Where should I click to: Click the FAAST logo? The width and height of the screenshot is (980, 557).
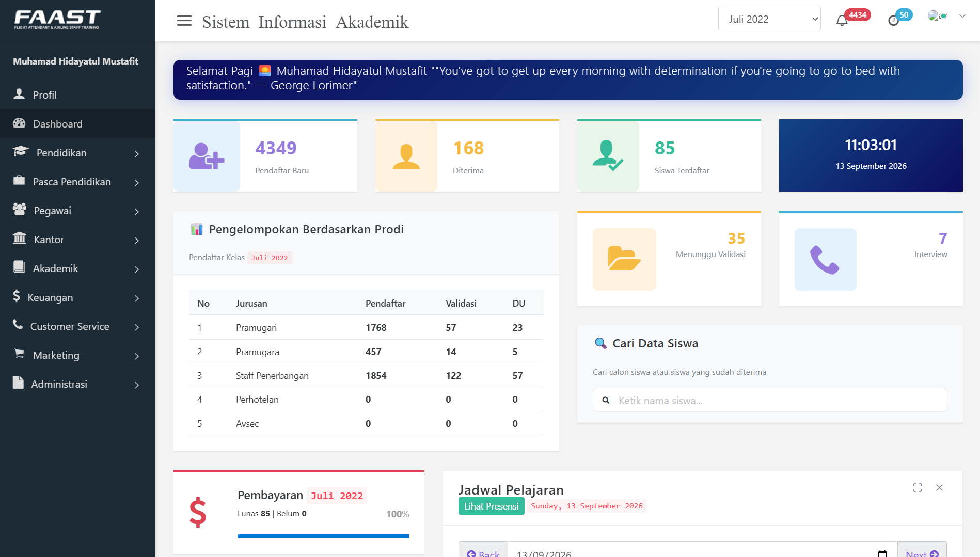(x=57, y=20)
